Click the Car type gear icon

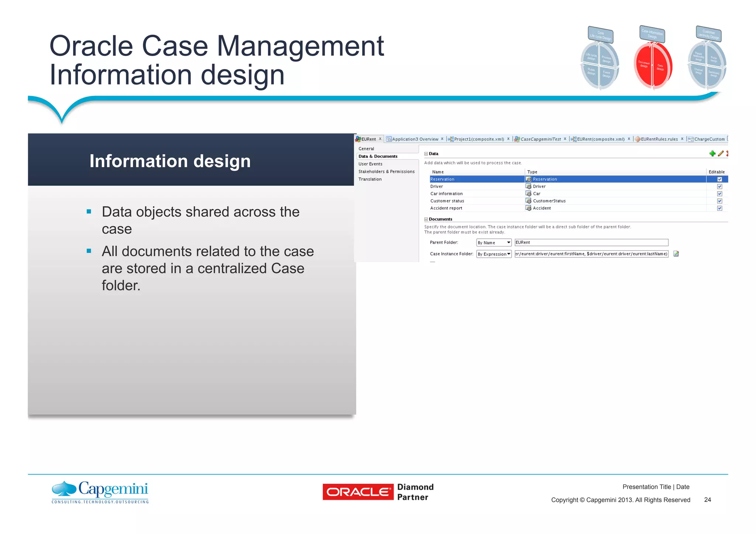tap(528, 193)
